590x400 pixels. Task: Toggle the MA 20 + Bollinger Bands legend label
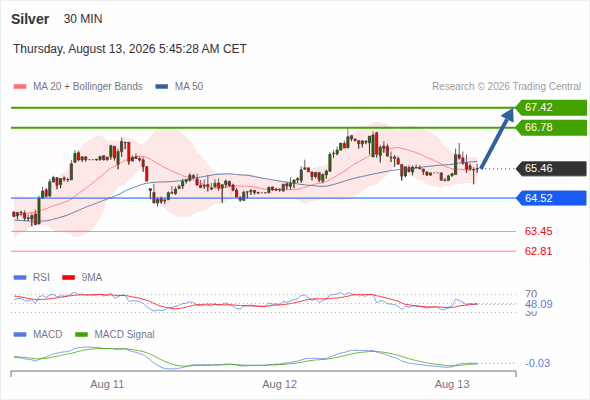tap(88, 87)
